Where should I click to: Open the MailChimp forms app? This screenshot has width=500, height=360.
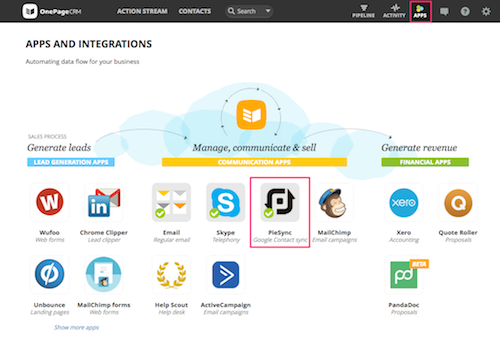104,274
